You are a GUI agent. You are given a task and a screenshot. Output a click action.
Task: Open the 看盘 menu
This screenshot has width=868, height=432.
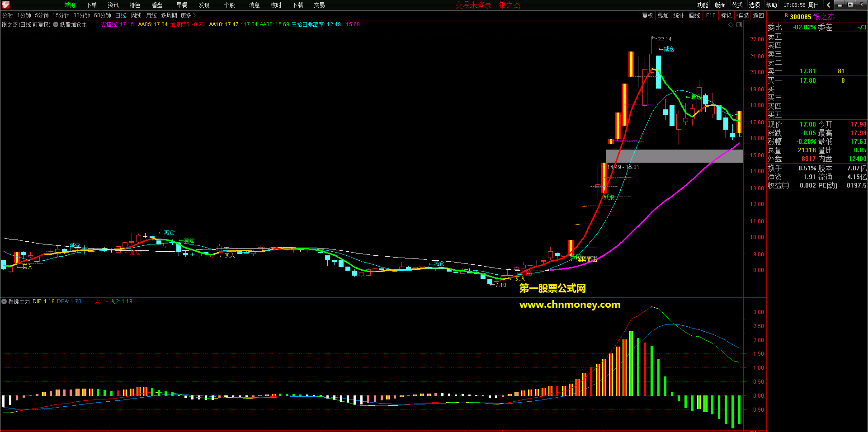click(x=157, y=5)
